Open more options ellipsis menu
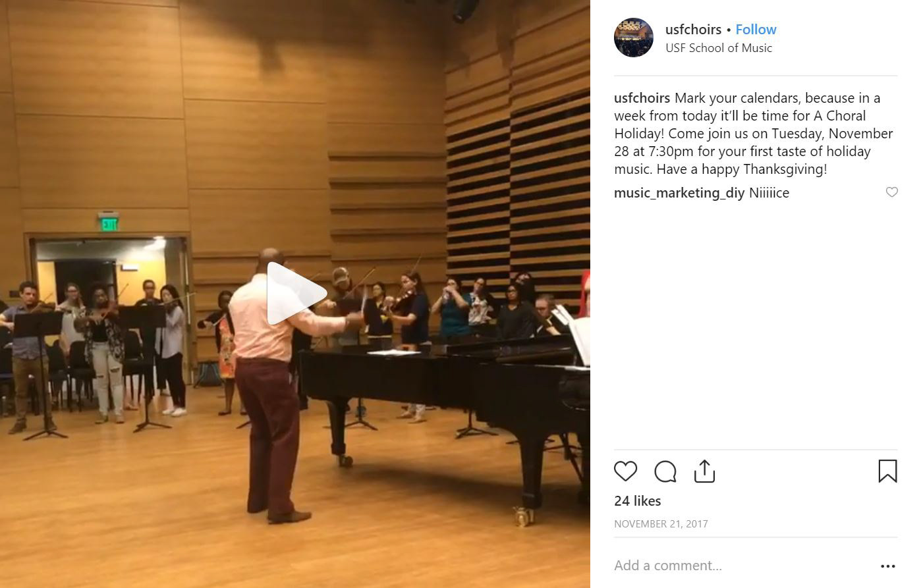The width and height of the screenshot is (921, 588). click(x=888, y=566)
